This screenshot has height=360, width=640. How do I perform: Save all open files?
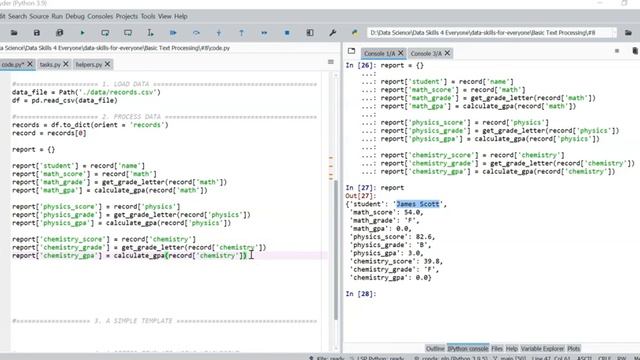pyautogui.click(x=60, y=33)
